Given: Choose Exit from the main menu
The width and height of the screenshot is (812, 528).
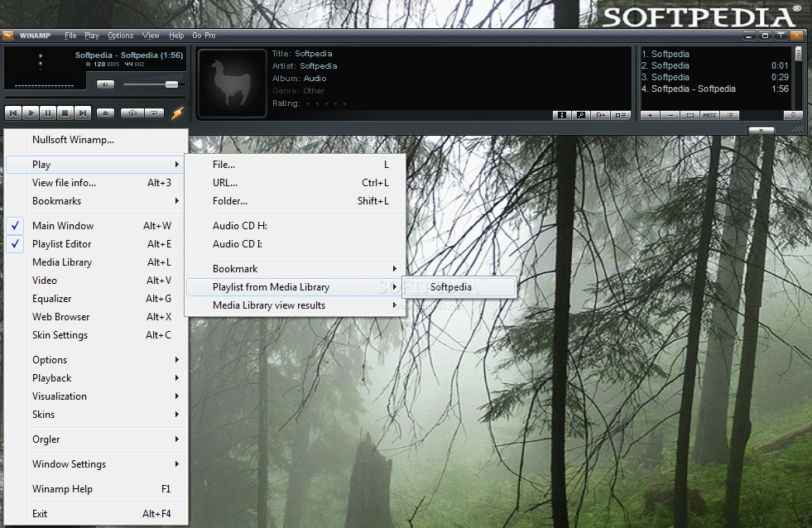Looking at the screenshot, I should click(x=96, y=513).
